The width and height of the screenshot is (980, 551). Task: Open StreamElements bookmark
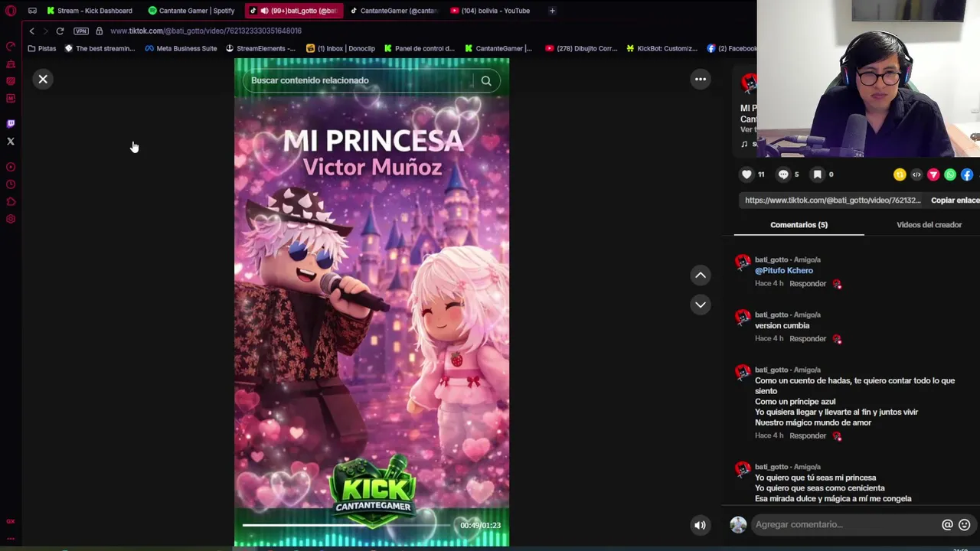(x=260, y=48)
